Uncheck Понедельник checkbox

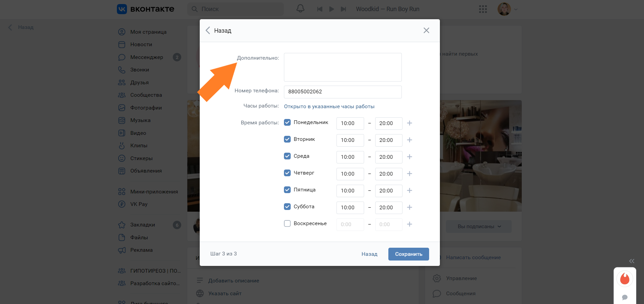coord(287,122)
